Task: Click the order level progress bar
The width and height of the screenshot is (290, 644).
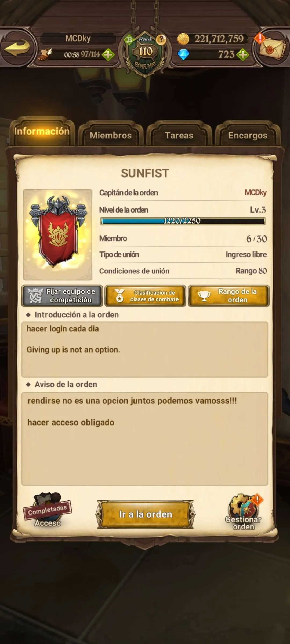Action: click(x=183, y=221)
